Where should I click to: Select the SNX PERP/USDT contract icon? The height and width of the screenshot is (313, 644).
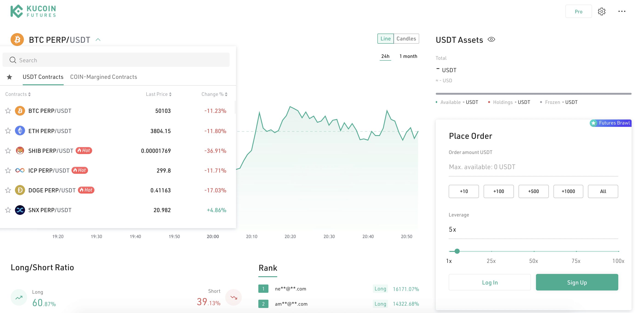coord(20,210)
